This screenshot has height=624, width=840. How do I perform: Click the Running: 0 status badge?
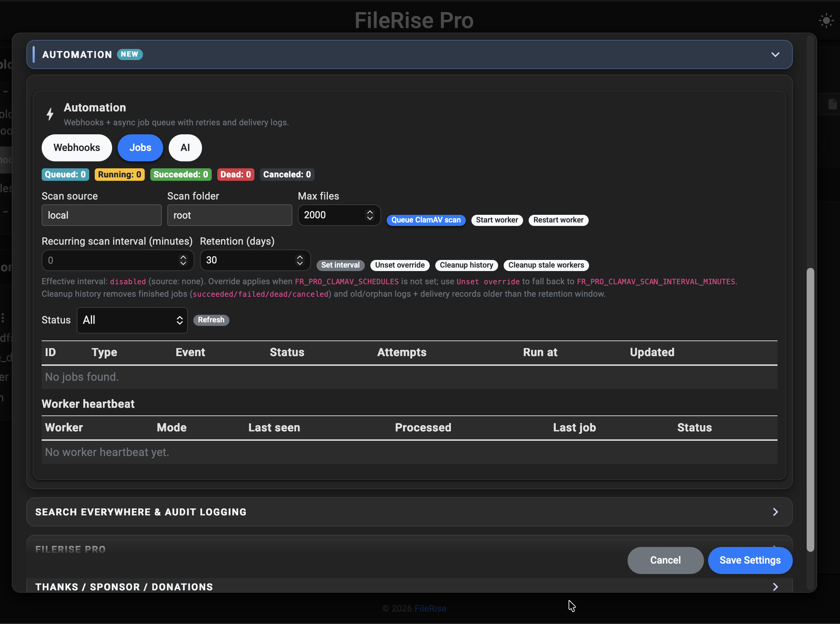coord(119,174)
